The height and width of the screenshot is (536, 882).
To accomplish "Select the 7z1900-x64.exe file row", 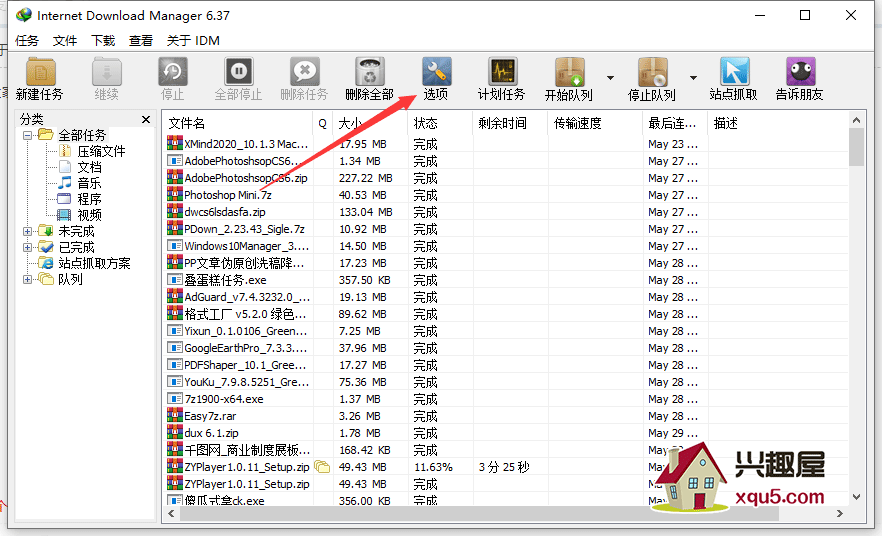I will pyautogui.click(x=506, y=399).
